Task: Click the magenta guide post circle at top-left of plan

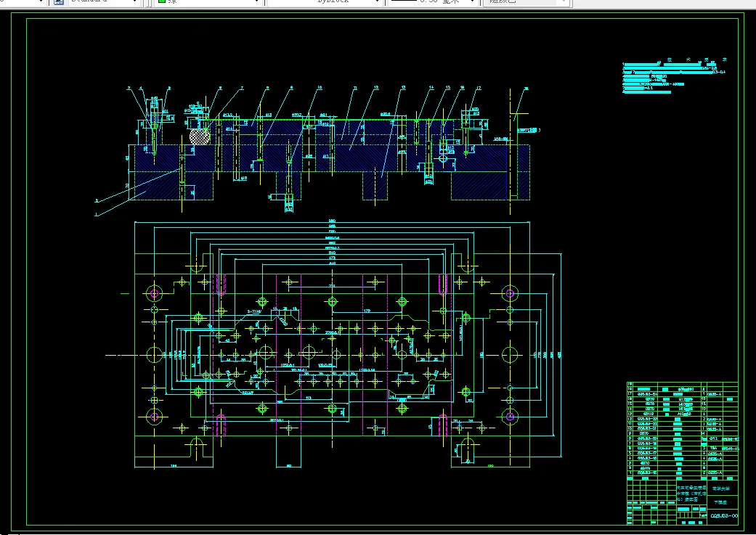Action: (x=154, y=293)
